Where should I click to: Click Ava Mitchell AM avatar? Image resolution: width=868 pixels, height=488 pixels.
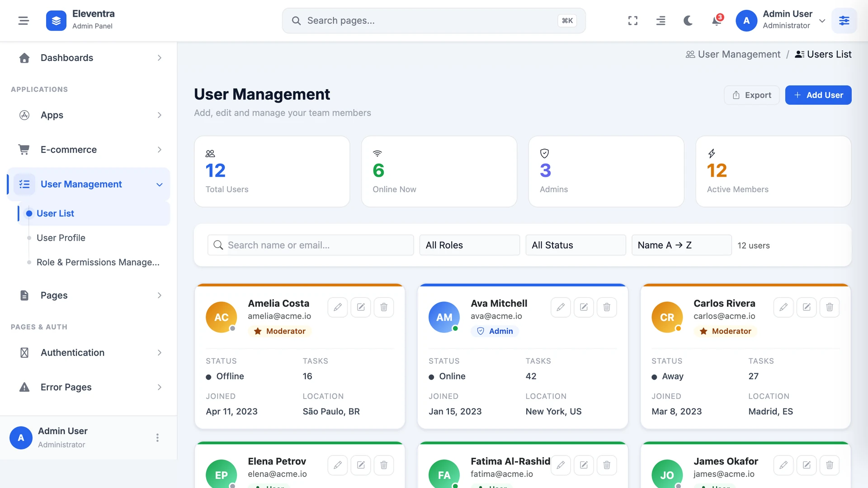(x=444, y=317)
